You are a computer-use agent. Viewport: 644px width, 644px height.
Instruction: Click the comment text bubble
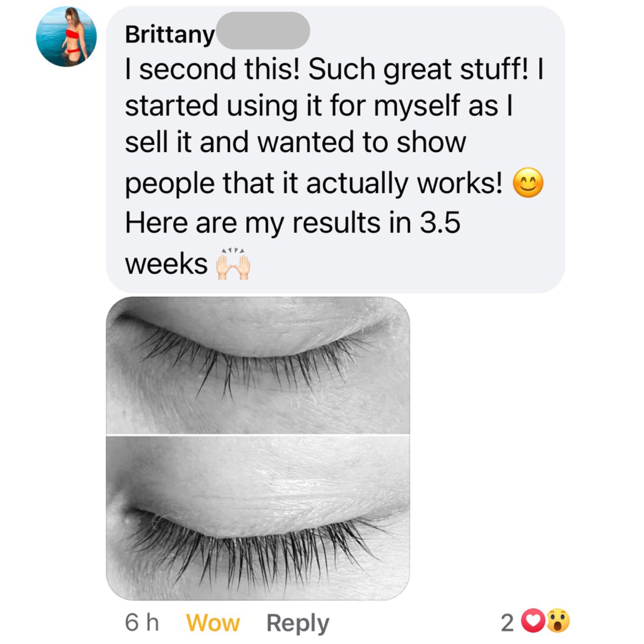tap(335, 150)
